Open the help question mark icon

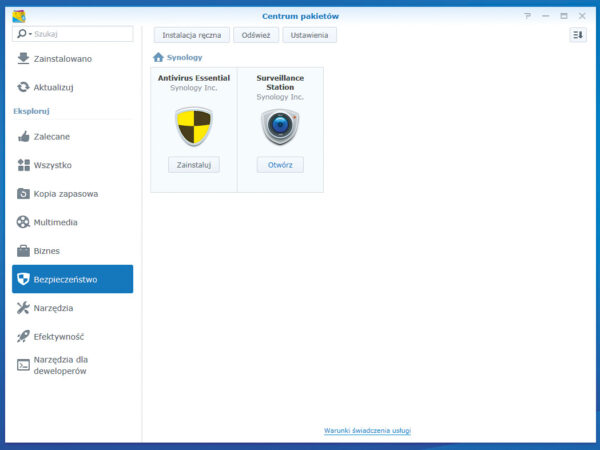pos(527,16)
